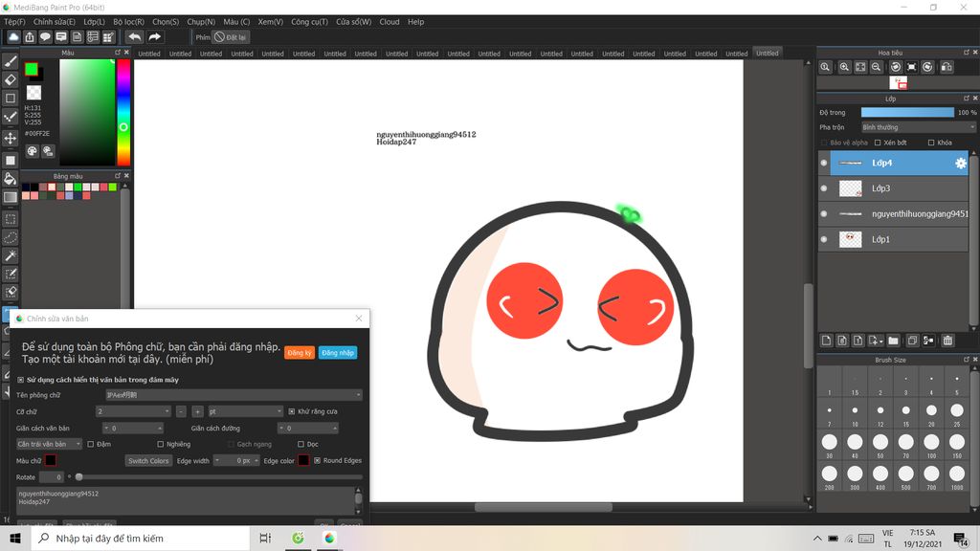The width and height of the screenshot is (980, 551).
Task: Add a new layer folder
Action: pyautogui.click(x=893, y=341)
